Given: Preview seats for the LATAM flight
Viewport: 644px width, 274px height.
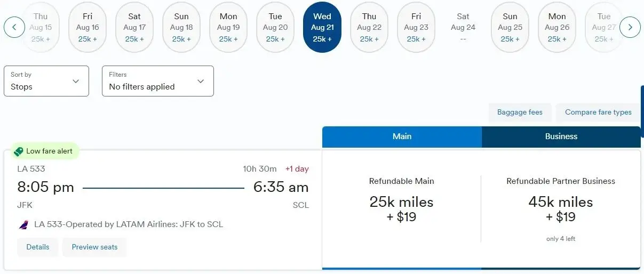Looking at the screenshot, I should 94,247.
